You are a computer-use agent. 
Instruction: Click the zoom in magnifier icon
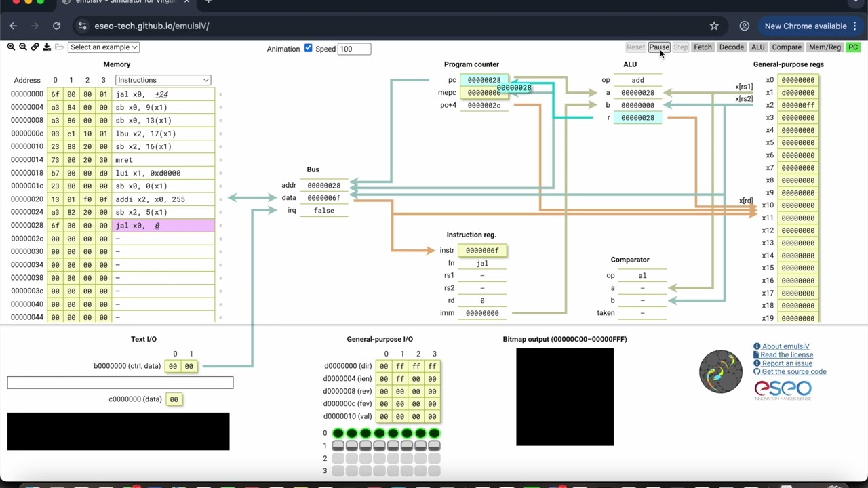pyautogui.click(x=11, y=47)
